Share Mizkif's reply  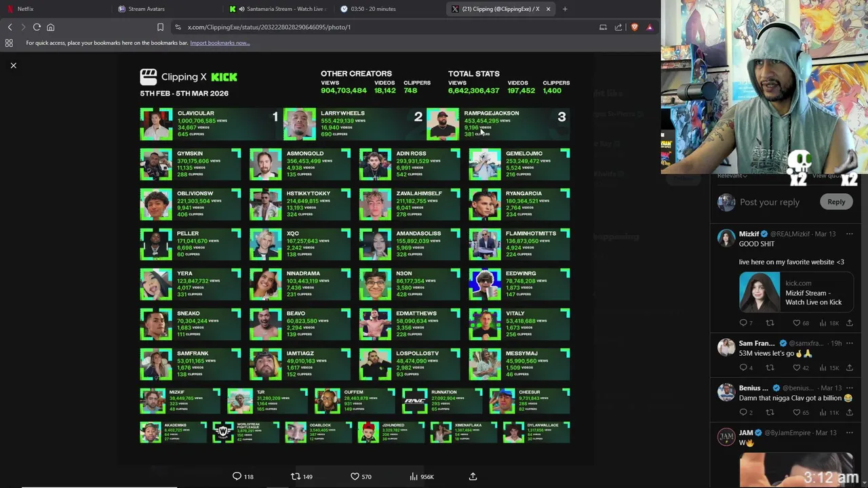coord(849,323)
